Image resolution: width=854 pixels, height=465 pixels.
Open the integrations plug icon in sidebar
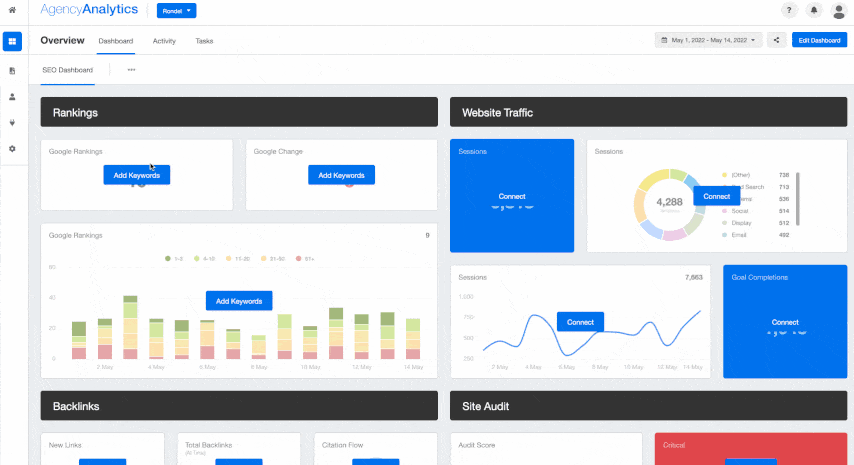(x=12, y=123)
